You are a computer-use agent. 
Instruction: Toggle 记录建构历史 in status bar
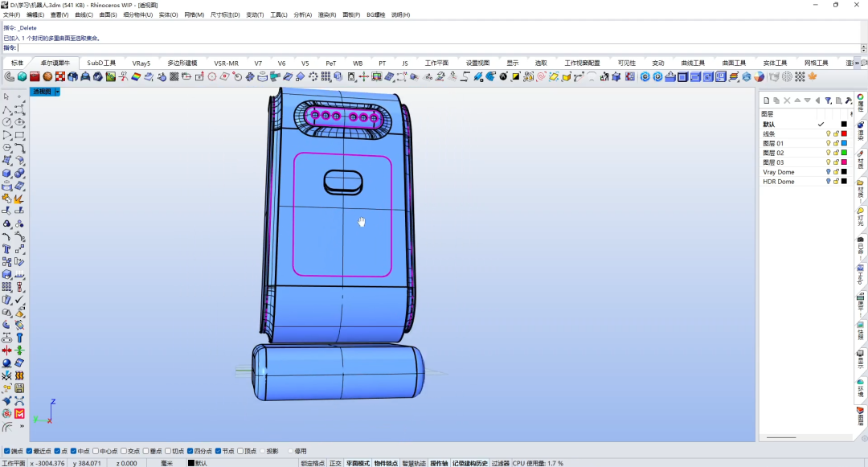click(470, 463)
